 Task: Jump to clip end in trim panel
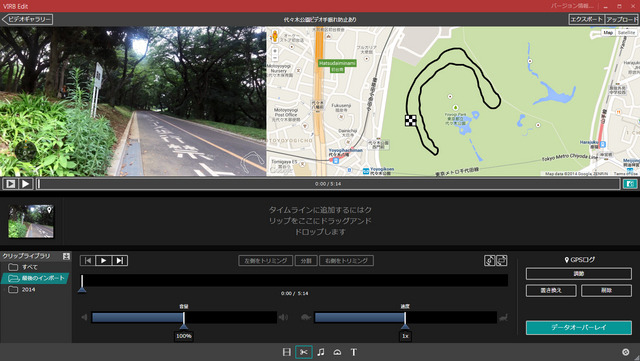click(120, 261)
